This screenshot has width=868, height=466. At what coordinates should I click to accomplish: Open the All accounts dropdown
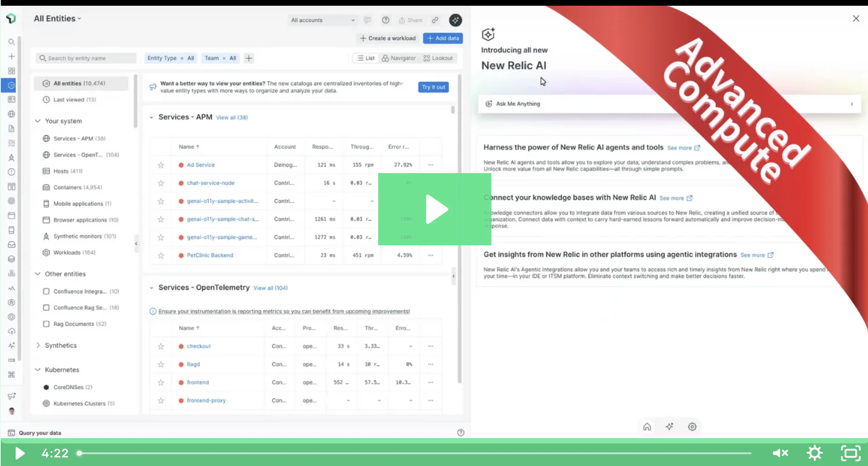tap(322, 20)
